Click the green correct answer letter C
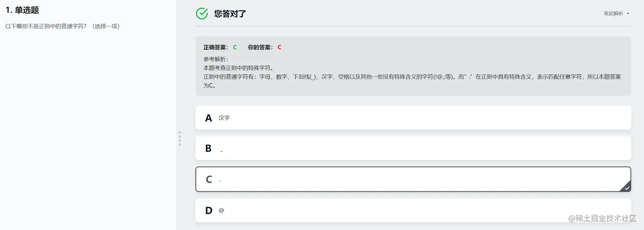Image resolution: width=644 pixels, height=230 pixels. click(x=235, y=47)
